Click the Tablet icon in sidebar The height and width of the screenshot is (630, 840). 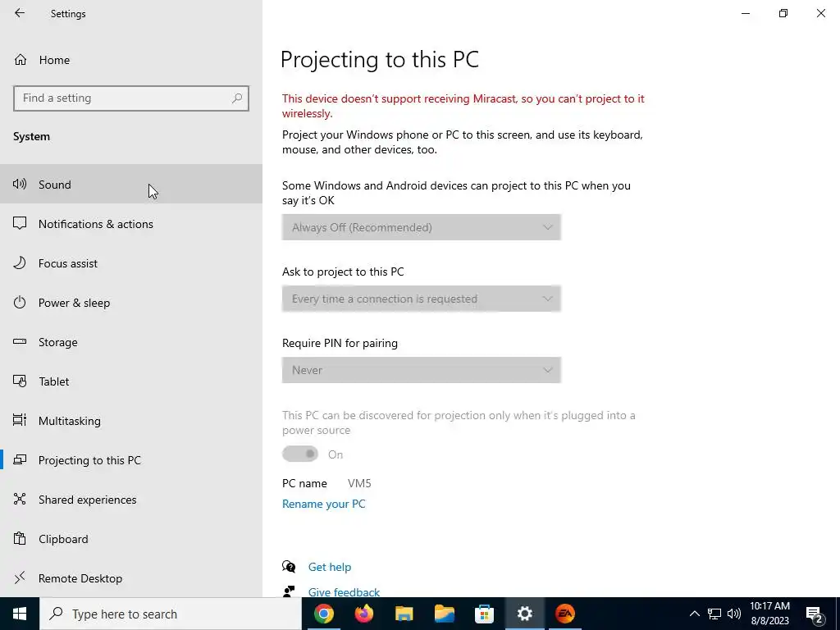[x=20, y=381]
